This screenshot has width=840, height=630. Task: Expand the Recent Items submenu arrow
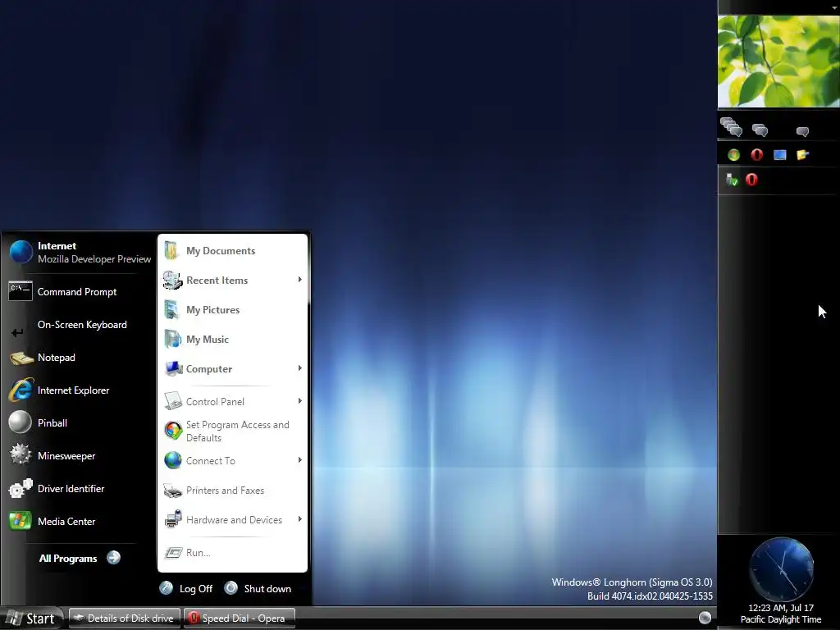point(300,280)
